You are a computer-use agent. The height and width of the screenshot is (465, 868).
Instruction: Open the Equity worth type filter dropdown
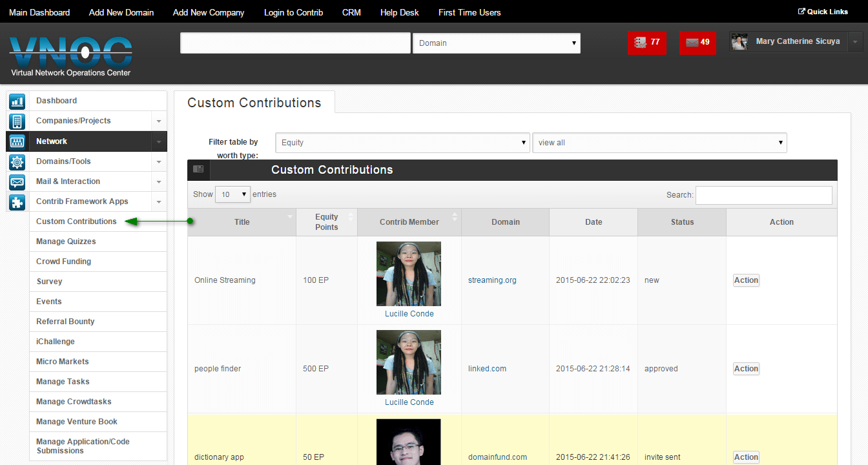pos(403,143)
